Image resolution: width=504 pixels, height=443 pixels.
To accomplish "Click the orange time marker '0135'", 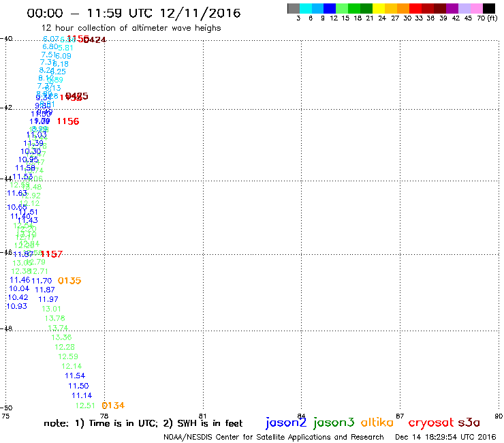I will [x=69, y=281].
